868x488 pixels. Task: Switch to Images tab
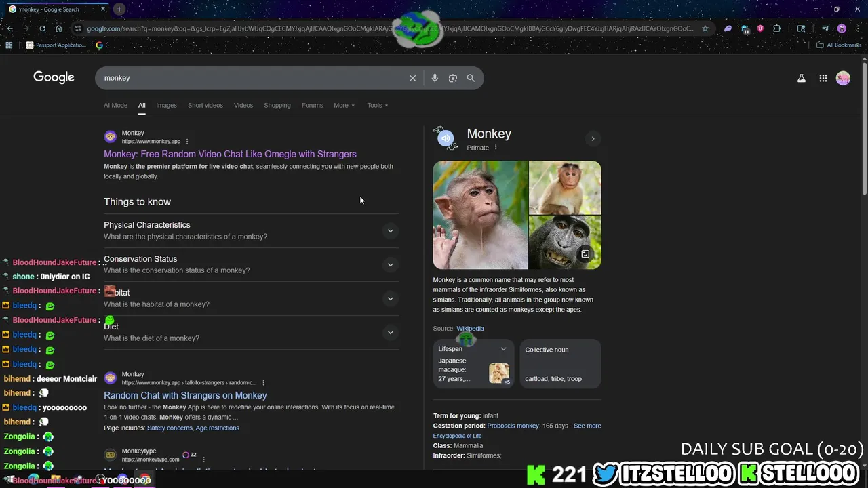click(x=166, y=105)
